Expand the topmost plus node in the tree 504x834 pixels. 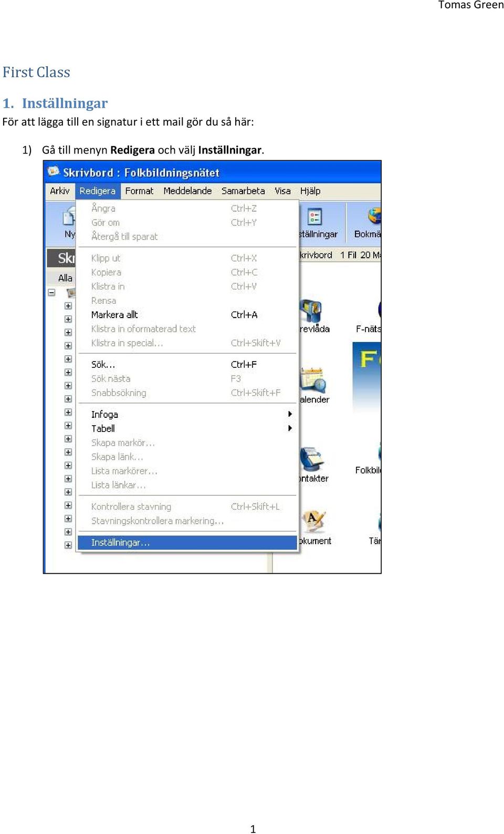tap(68, 306)
